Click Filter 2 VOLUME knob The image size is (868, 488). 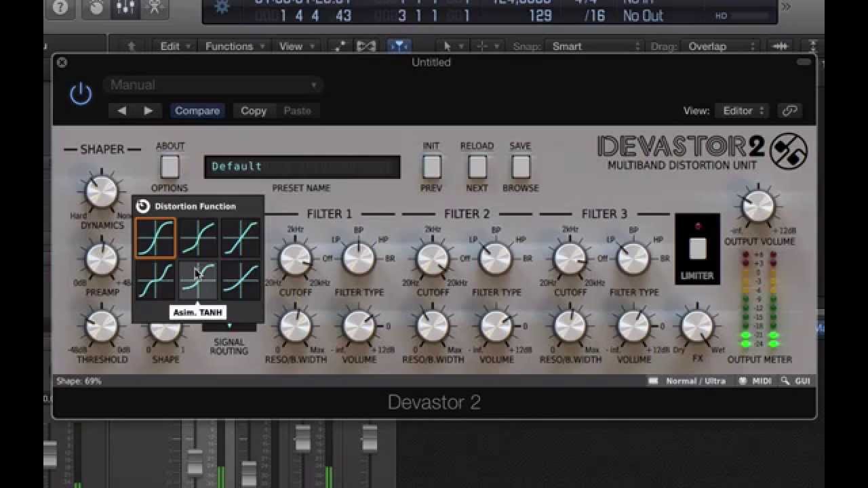[496, 327]
